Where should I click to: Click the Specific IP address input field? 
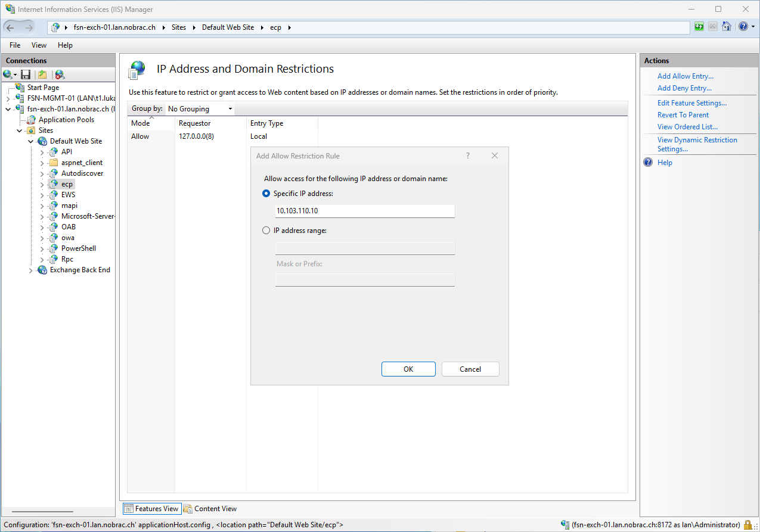click(x=365, y=211)
